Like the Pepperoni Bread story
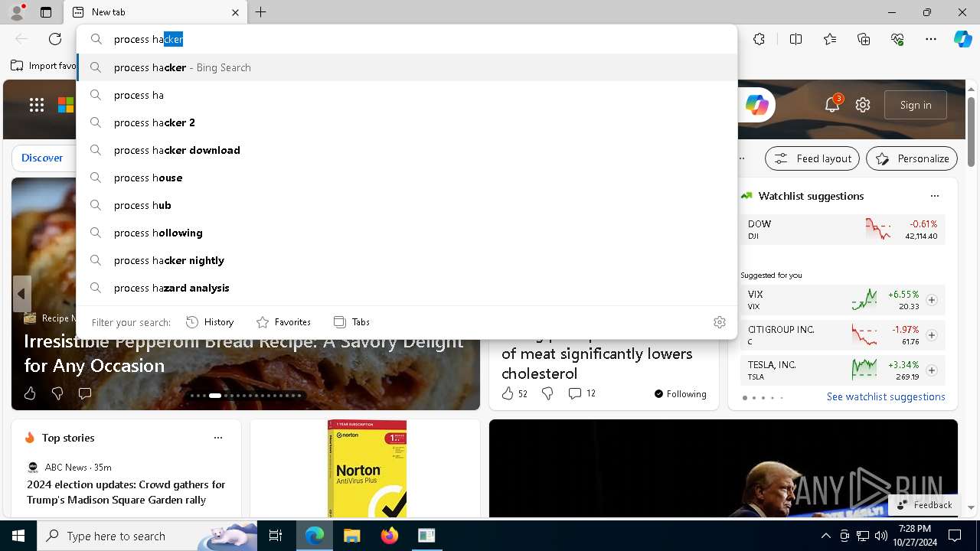This screenshot has width=980, height=551. (30, 393)
